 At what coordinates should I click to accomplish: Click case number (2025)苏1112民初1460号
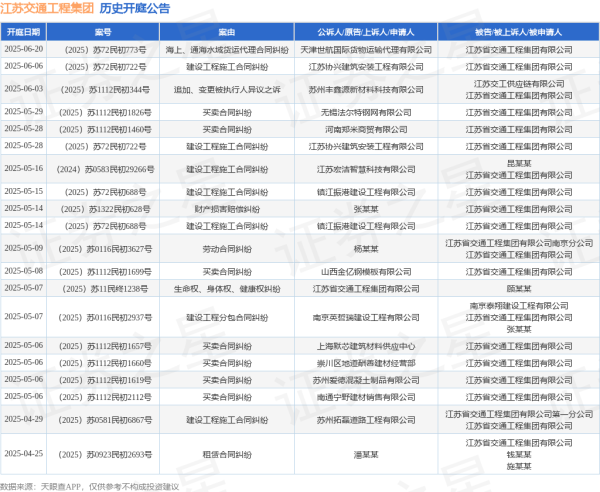[x=103, y=129]
